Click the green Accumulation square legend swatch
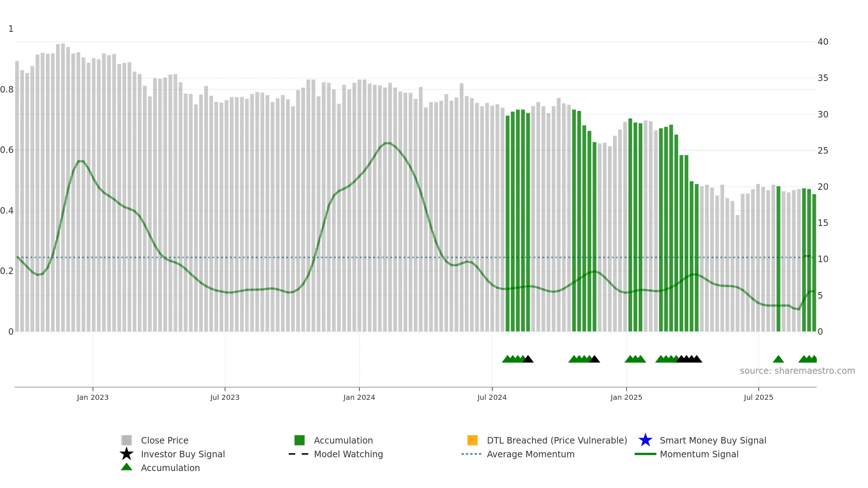The image size is (868, 488). pyautogui.click(x=299, y=440)
